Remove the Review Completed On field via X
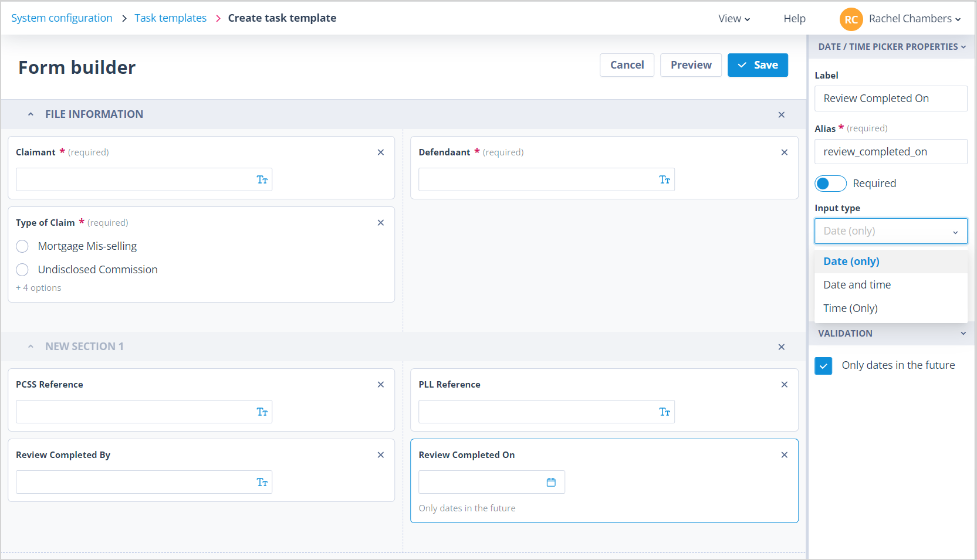This screenshot has width=977, height=560. tap(785, 455)
